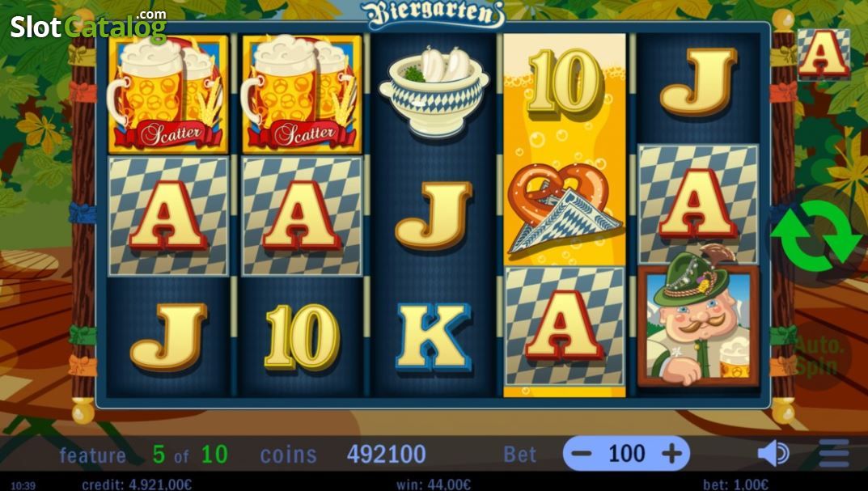The height and width of the screenshot is (491, 868).
Task: Click the blue K symbol on third reel
Action: coord(434,337)
